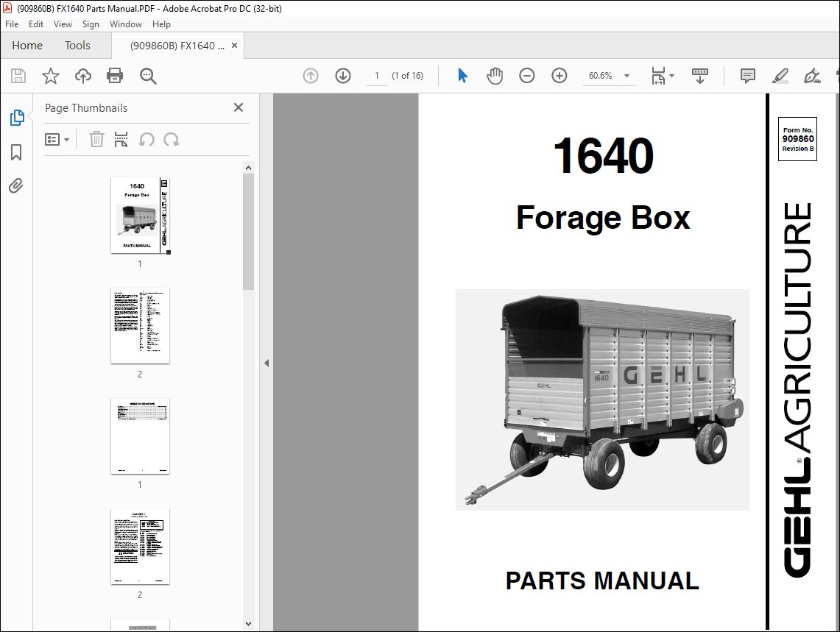The height and width of the screenshot is (632, 840).
Task: Print the document with the printer icon
Action: pyautogui.click(x=115, y=76)
